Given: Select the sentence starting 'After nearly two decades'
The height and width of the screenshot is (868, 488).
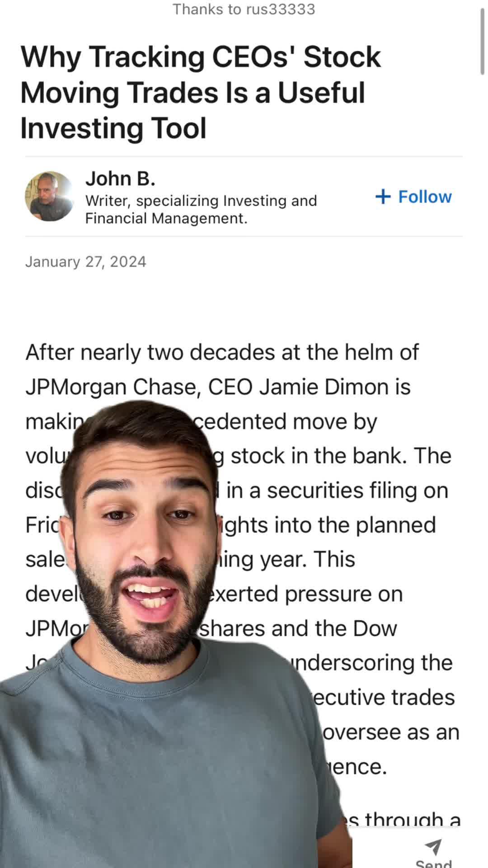Looking at the screenshot, I should (x=221, y=352).
